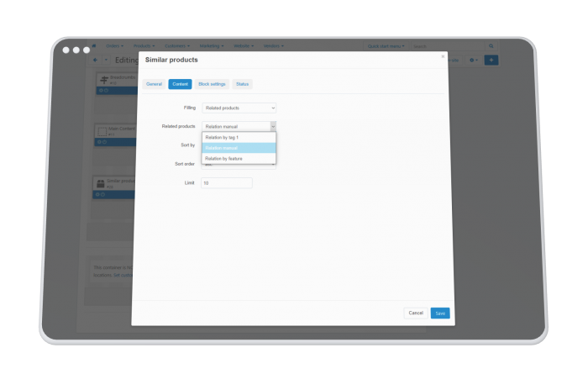588x374 pixels.
Task: Click the Limit input field
Action: pyautogui.click(x=227, y=183)
